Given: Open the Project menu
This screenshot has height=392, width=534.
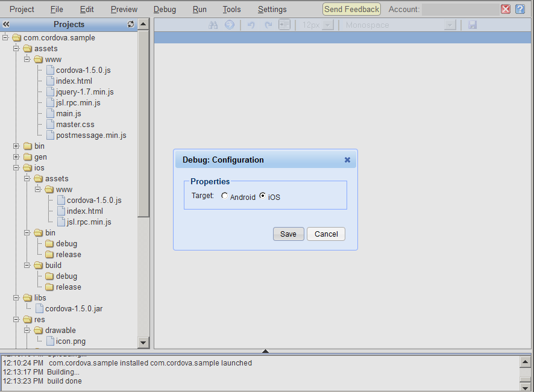Looking at the screenshot, I should (x=22, y=10).
